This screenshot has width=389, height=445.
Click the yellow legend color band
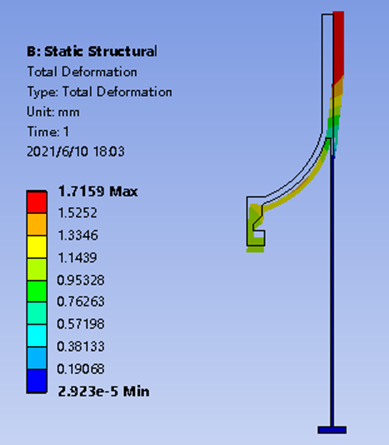click(37, 247)
